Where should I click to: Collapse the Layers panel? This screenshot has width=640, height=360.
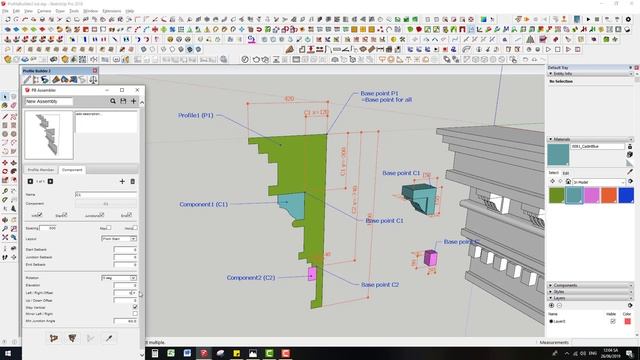pos(590,298)
